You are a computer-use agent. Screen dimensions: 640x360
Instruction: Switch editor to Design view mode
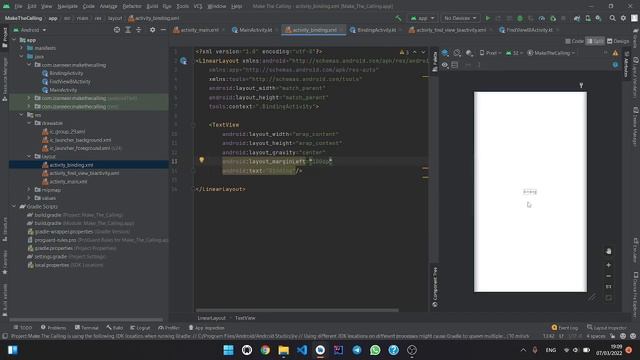[x=618, y=41]
